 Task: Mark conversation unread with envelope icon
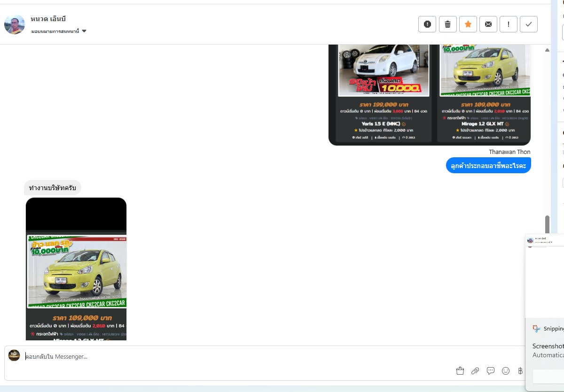point(488,24)
